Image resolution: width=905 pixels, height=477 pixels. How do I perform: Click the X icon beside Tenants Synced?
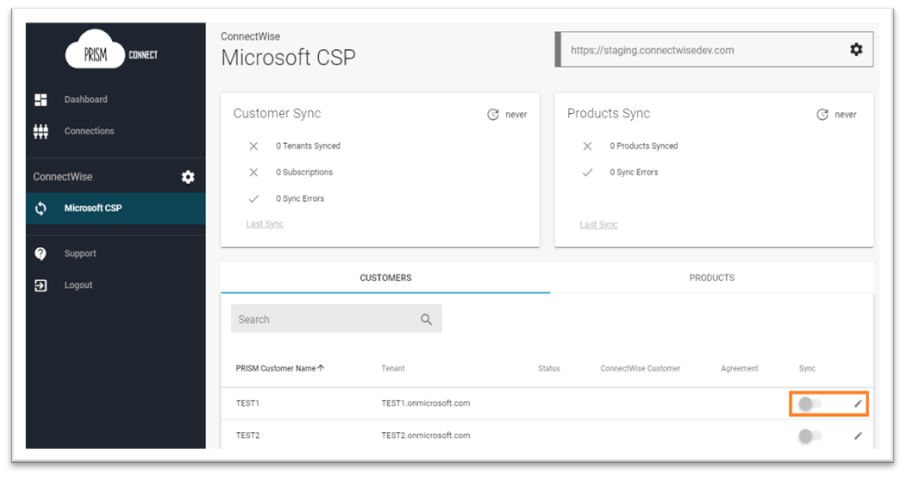click(253, 146)
